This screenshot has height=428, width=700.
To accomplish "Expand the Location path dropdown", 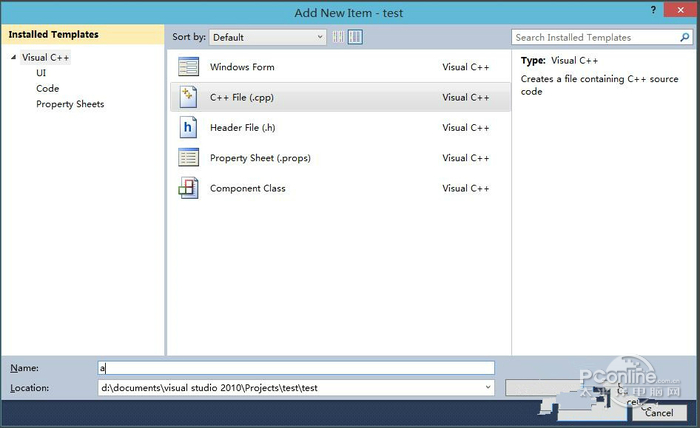I will pos(488,387).
